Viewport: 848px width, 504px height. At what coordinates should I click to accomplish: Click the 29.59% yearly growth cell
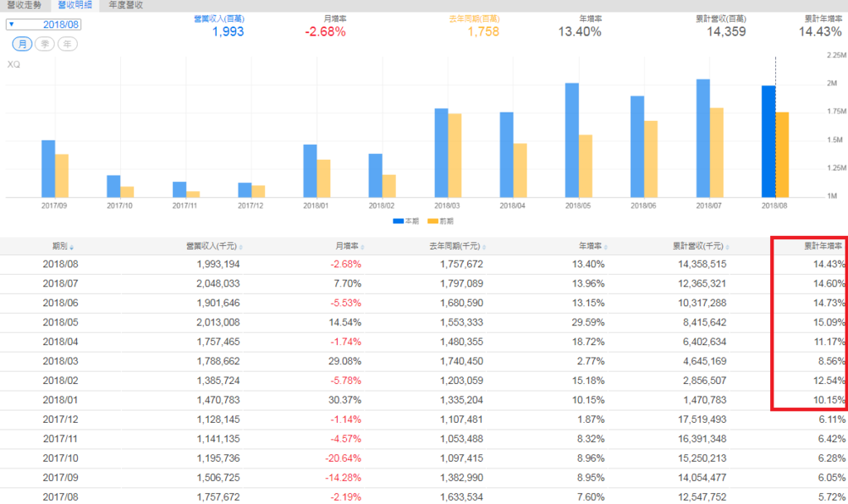pyautogui.click(x=589, y=323)
